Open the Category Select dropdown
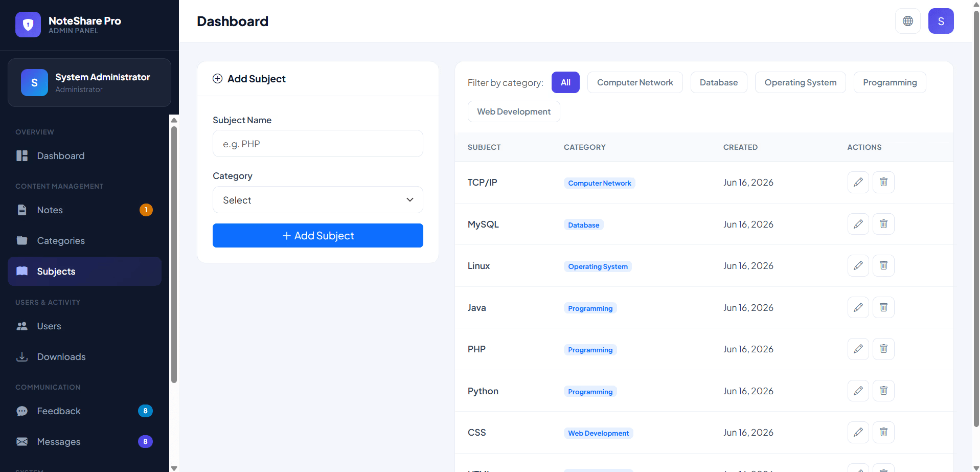This screenshot has height=472, width=980. [318, 200]
